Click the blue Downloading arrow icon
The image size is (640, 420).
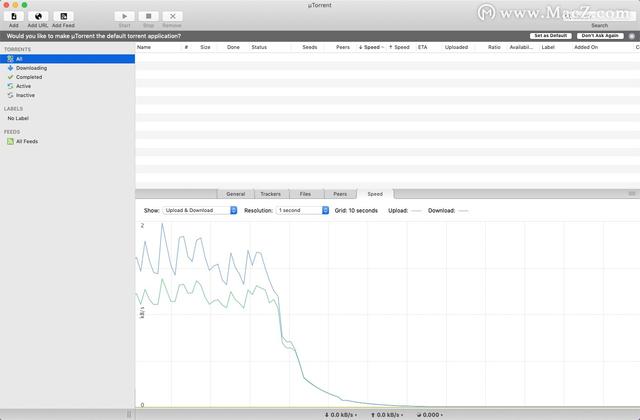coord(10,68)
